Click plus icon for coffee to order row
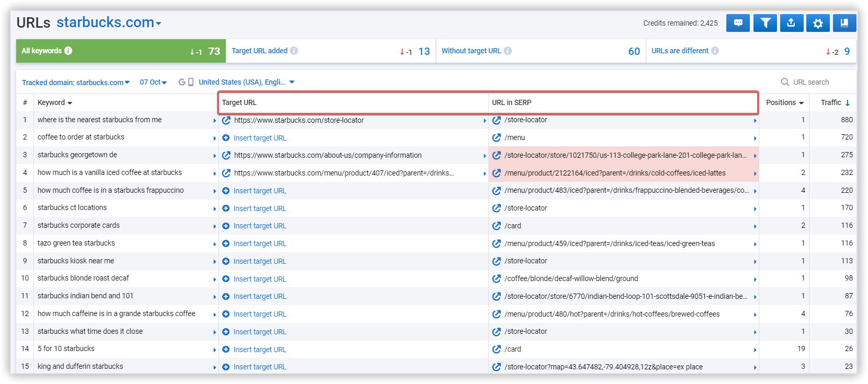 pos(226,138)
